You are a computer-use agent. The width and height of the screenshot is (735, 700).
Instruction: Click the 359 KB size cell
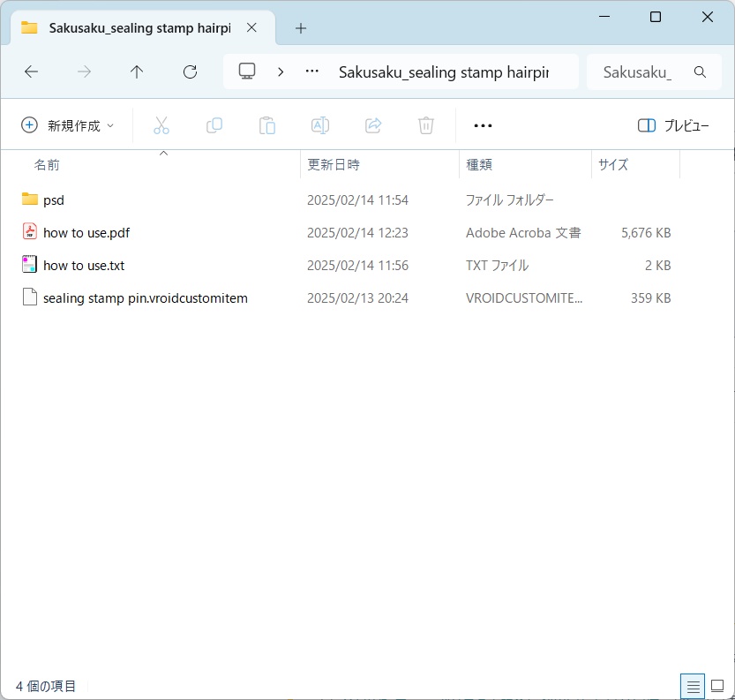tap(650, 298)
